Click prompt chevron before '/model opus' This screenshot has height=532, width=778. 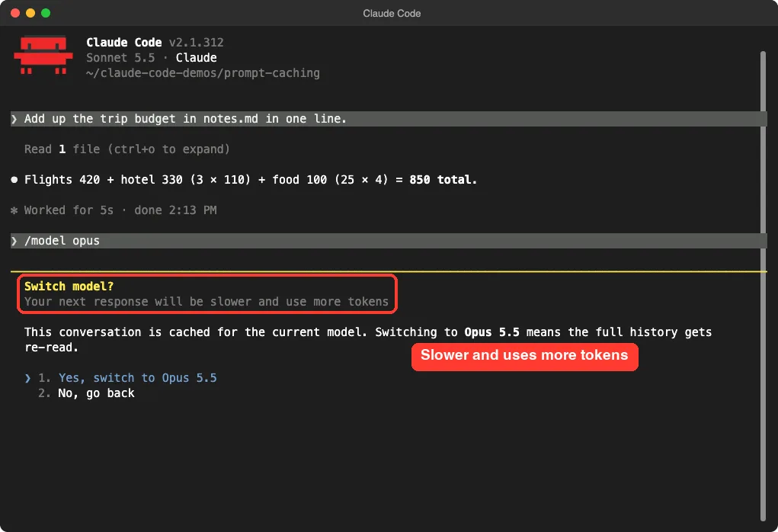pos(14,241)
